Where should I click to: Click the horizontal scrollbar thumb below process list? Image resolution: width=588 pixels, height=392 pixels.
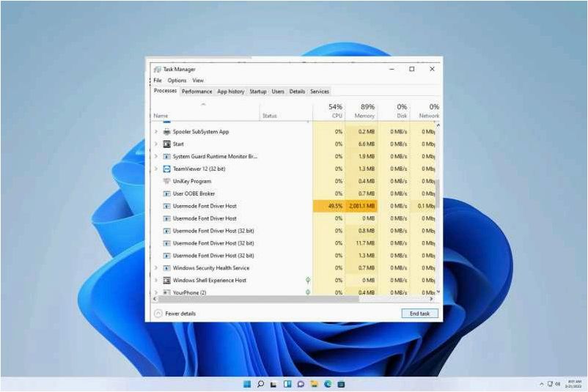pyautogui.click(x=258, y=299)
